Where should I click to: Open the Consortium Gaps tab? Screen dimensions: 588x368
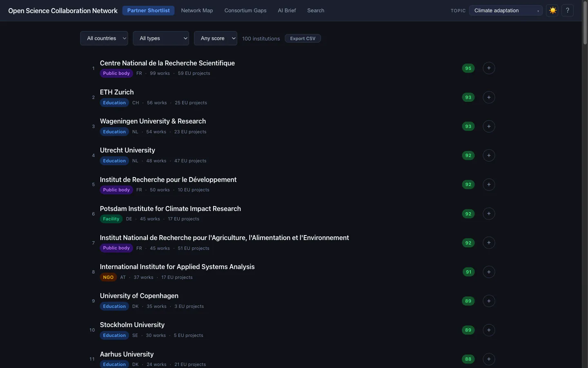tap(245, 11)
